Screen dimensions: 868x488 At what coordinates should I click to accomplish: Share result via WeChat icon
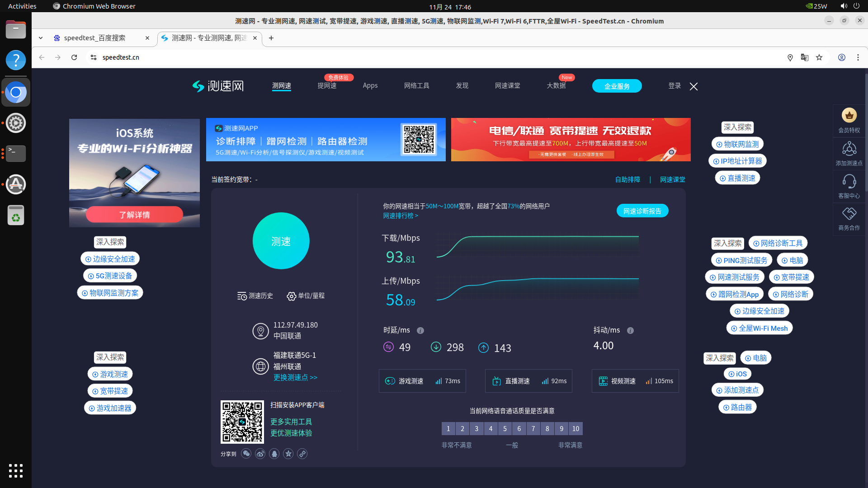click(246, 454)
